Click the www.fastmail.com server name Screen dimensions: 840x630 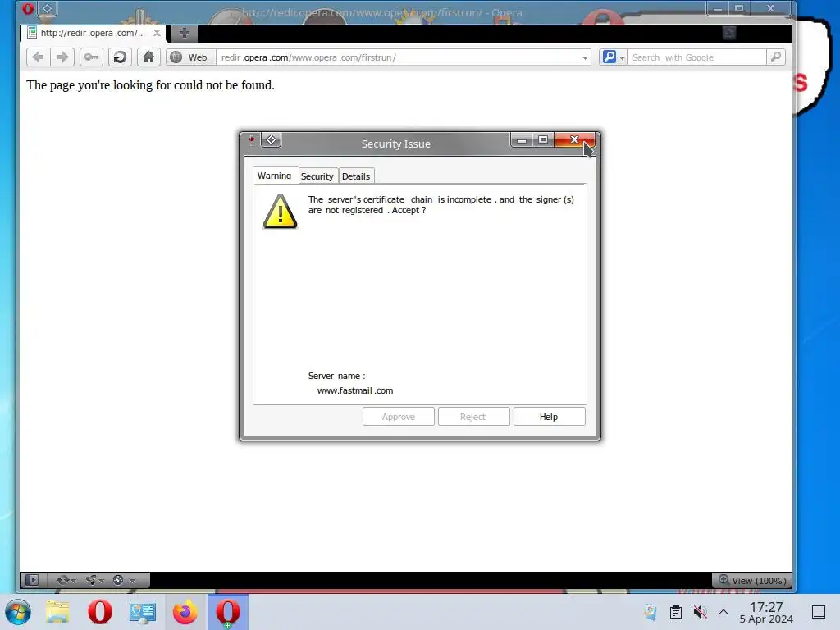[355, 390]
